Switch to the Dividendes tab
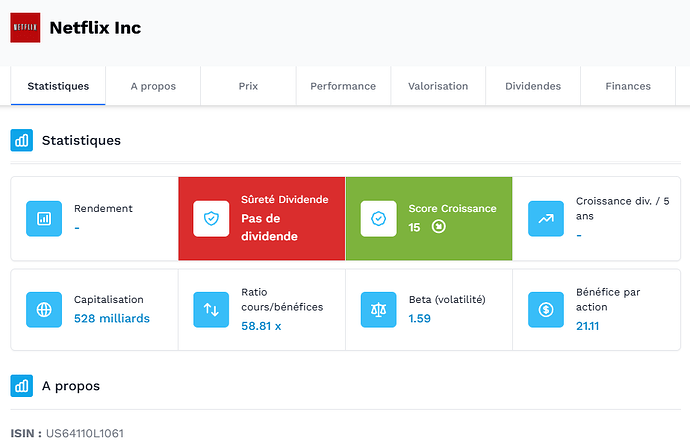 pos(533,86)
